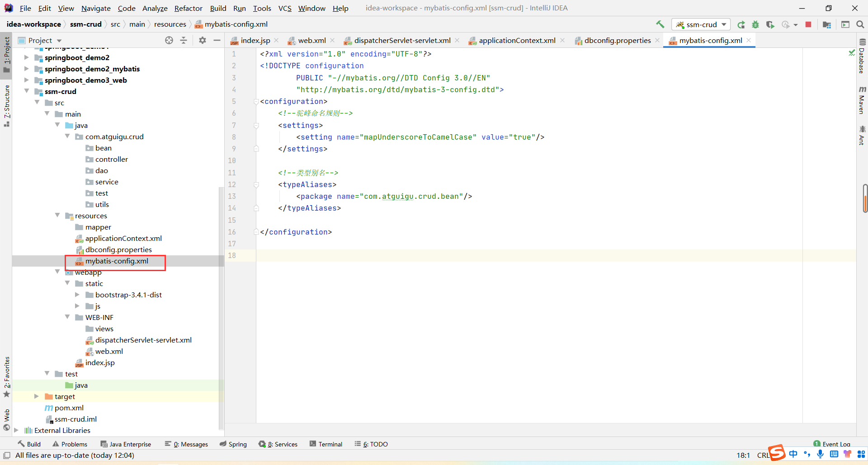The height and width of the screenshot is (465, 868).
Task: Open the Refactor menu
Action: tap(188, 8)
